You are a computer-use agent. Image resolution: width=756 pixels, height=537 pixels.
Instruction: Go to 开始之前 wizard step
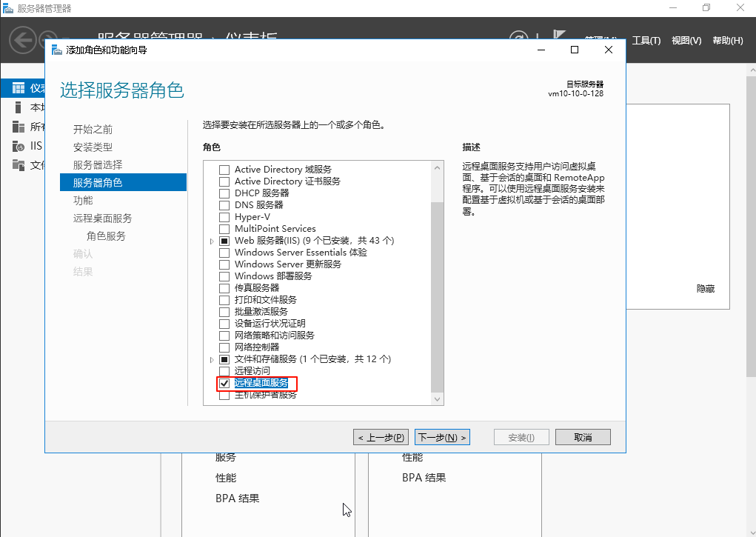(93, 130)
